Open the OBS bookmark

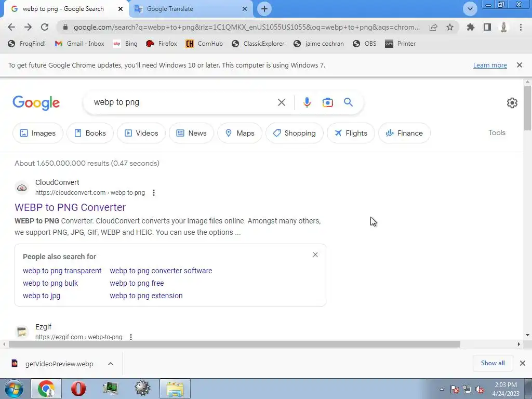(364, 44)
